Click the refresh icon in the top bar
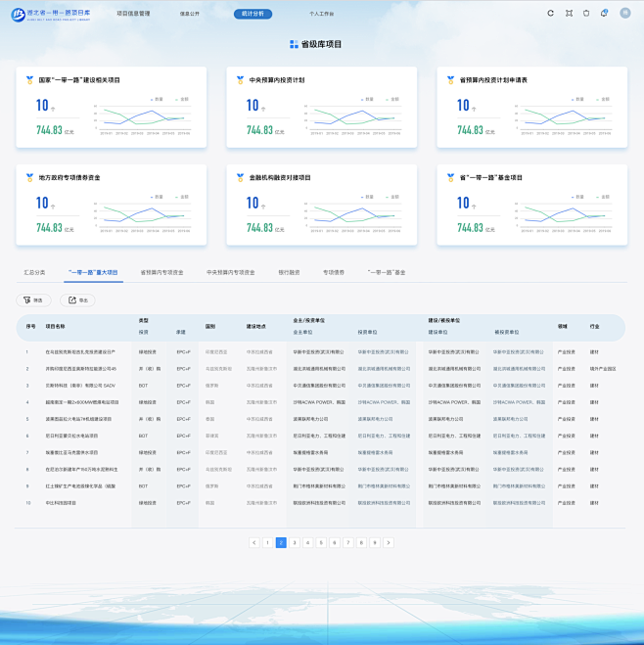This screenshot has width=644, height=645. 550,13
